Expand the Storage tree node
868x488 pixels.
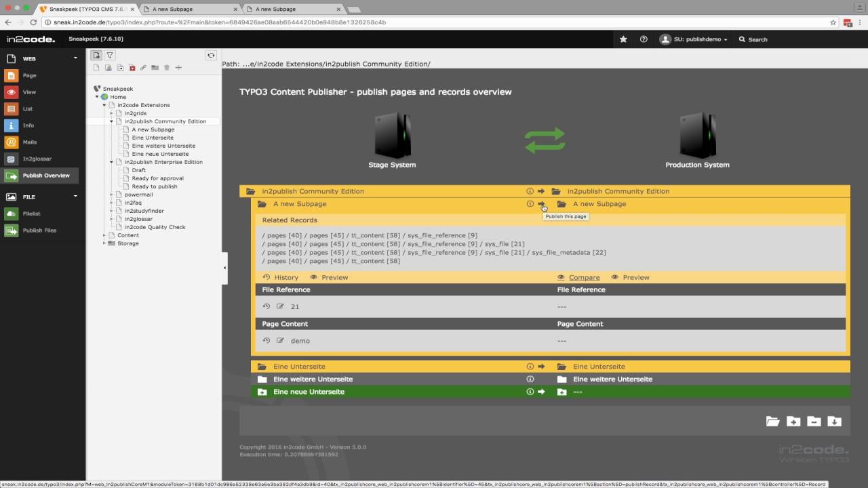(x=104, y=243)
